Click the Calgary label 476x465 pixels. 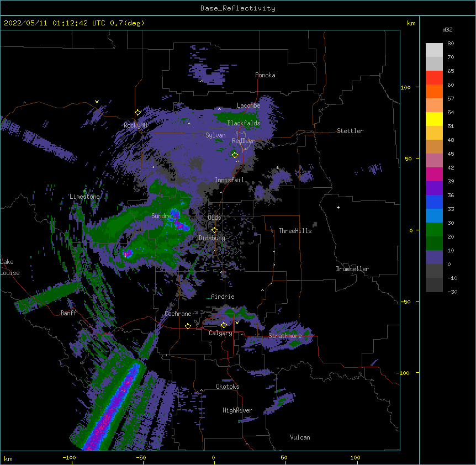(220, 333)
